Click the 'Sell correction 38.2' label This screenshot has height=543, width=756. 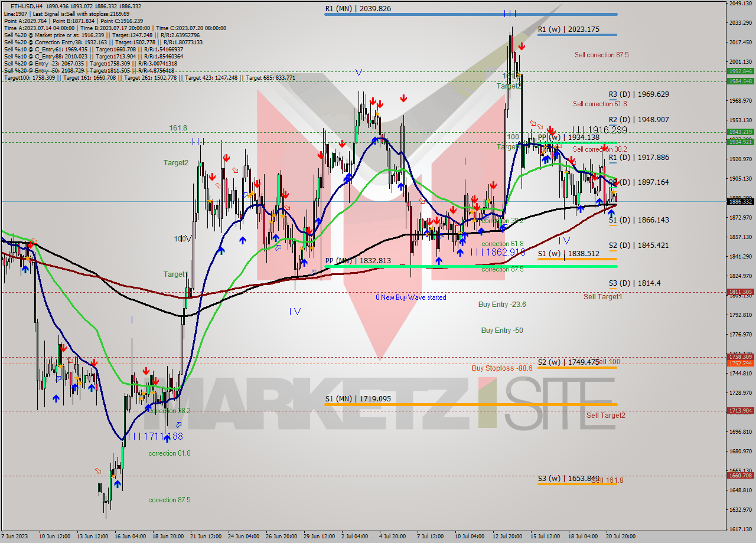(600, 149)
